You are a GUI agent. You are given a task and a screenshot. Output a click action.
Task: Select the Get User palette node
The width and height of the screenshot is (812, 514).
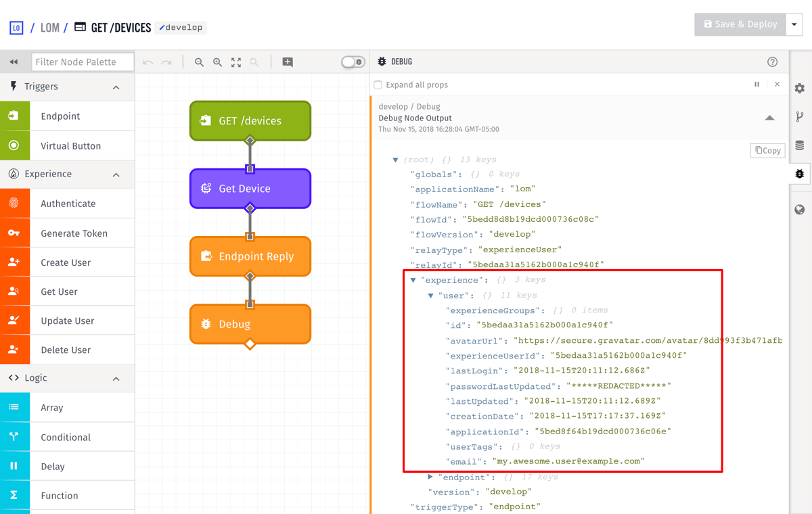(x=67, y=291)
